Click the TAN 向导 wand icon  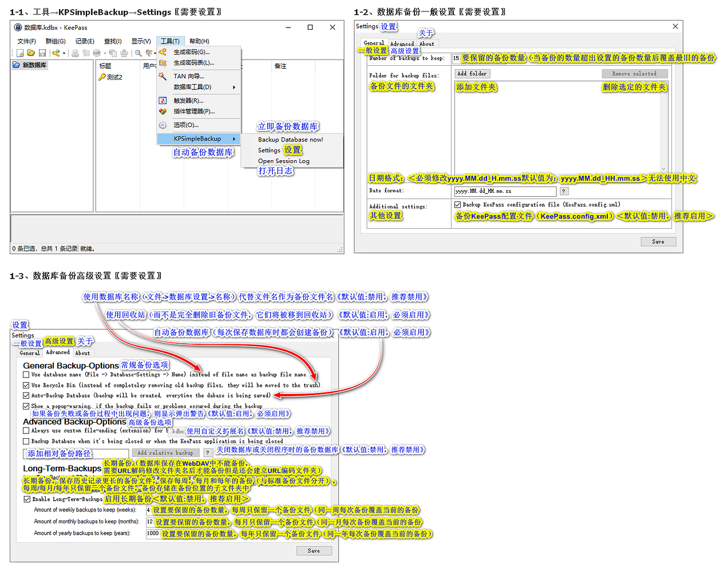(163, 76)
